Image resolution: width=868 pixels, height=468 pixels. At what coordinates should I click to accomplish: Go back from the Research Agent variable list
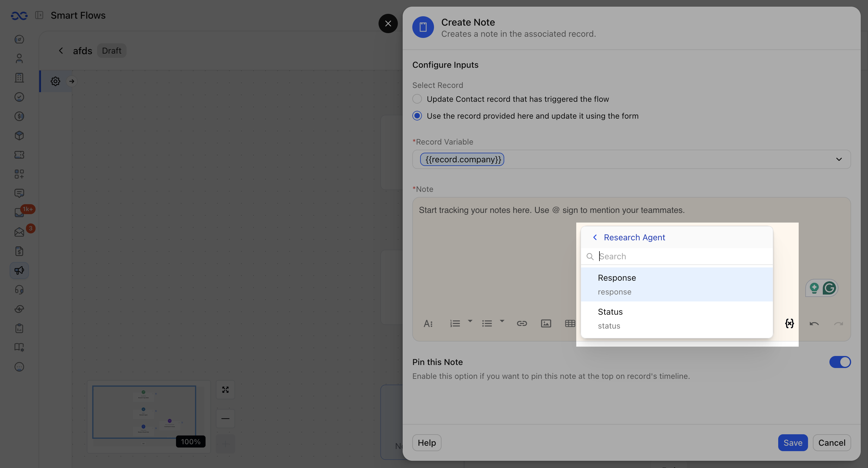595,237
